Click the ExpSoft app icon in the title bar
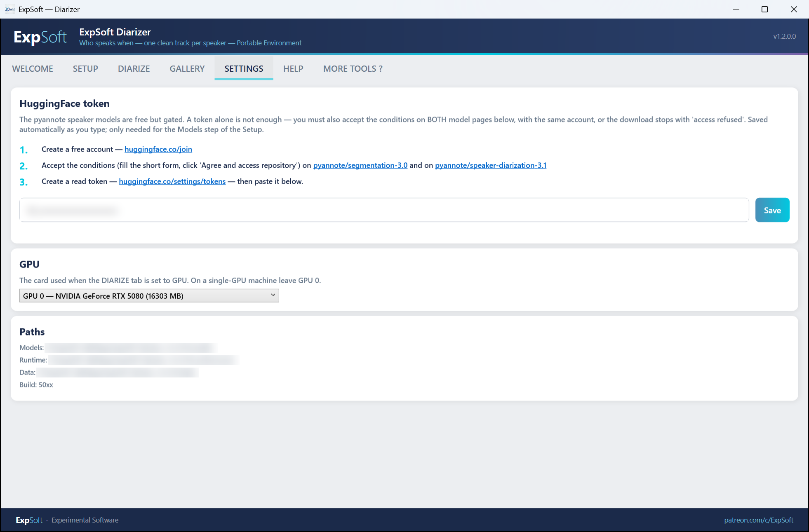 [10, 9]
